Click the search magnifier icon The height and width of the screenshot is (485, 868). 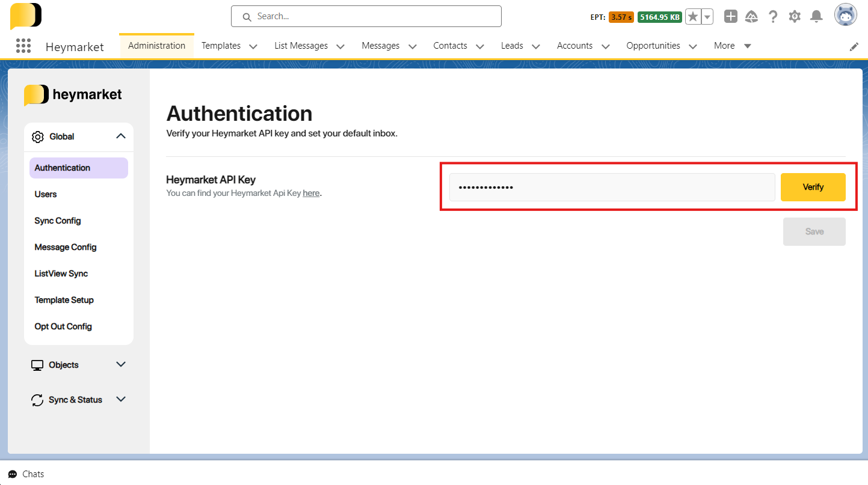point(247,17)
